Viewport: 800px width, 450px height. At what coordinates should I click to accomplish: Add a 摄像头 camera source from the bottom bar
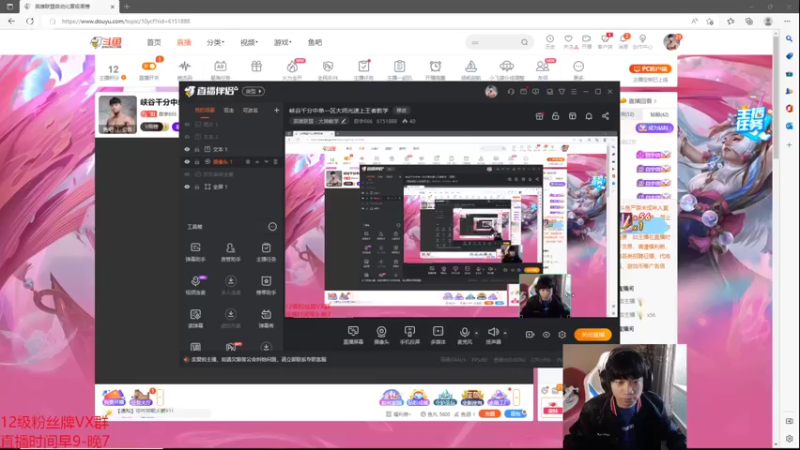click(381, 335)
